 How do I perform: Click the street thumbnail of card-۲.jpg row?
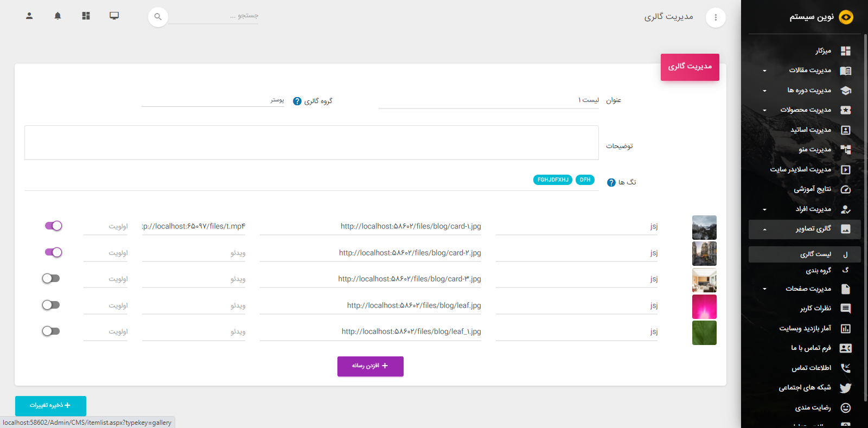click(704, 254)
